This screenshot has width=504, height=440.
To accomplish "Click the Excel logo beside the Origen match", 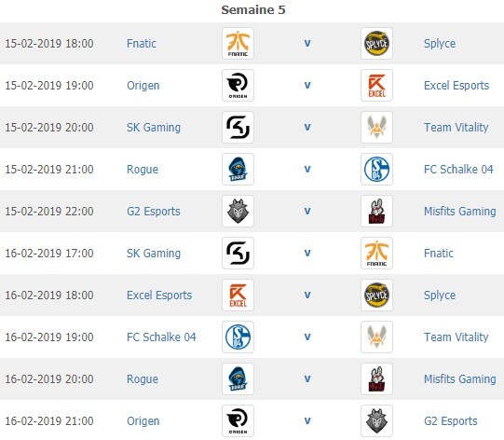I will pyautogui.click(x=376, y=85).
